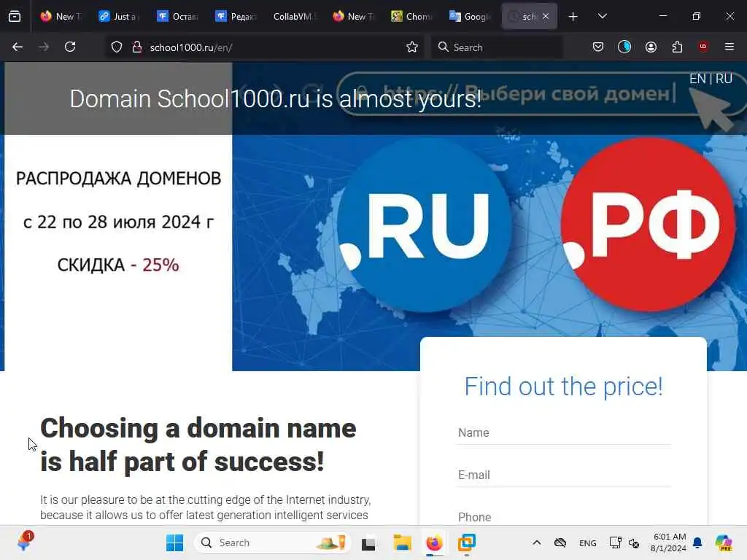Switch to the Редак tab
Viewport: 747px width, 560px height.
pos(236,17)
